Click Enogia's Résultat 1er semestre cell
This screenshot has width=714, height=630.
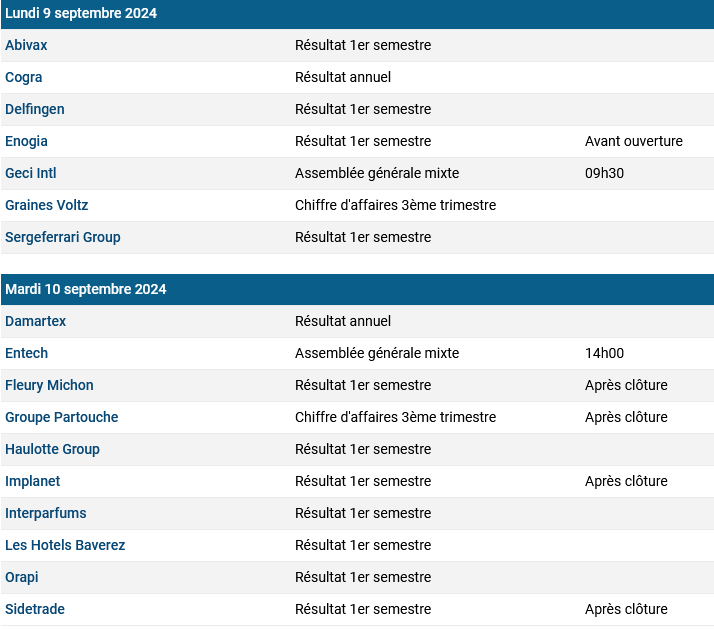(363, 141)
